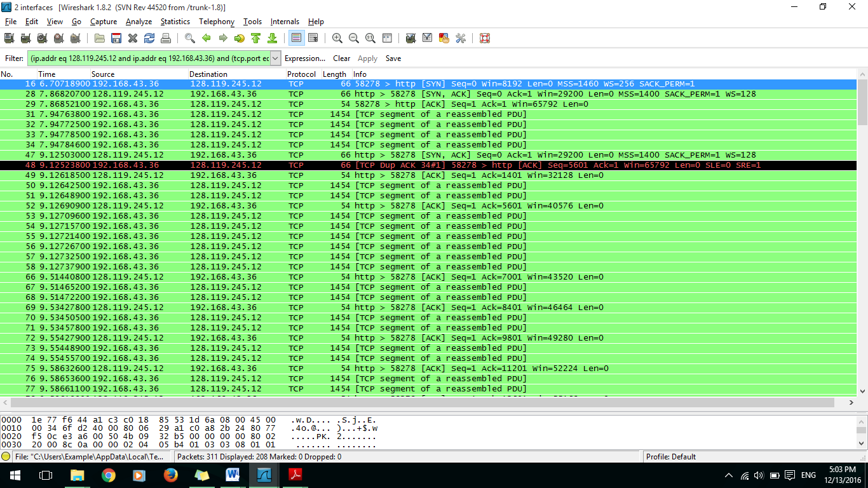Go to packet number icon
Image resolution: width=868 pixels, height=488 pixels.
pos(240,38)
